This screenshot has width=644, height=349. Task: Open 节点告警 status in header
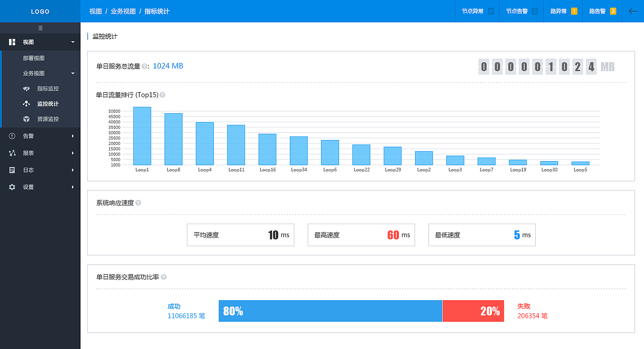pos(521,11)
